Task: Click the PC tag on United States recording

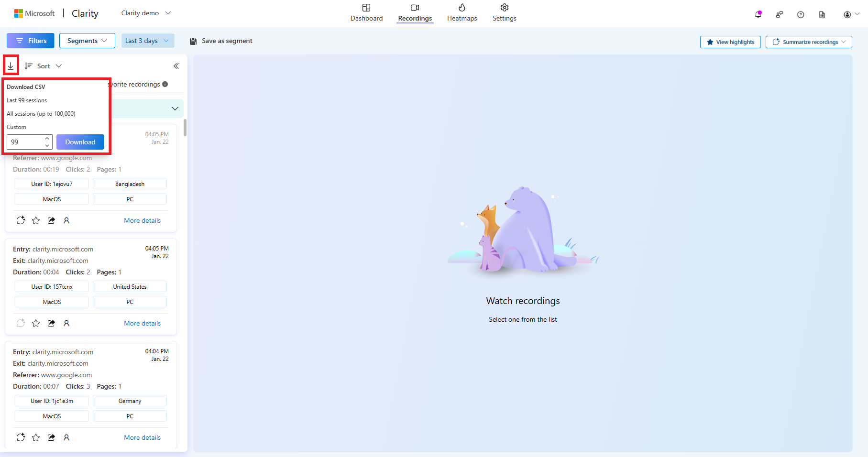Action: click(x=130, y=302)
